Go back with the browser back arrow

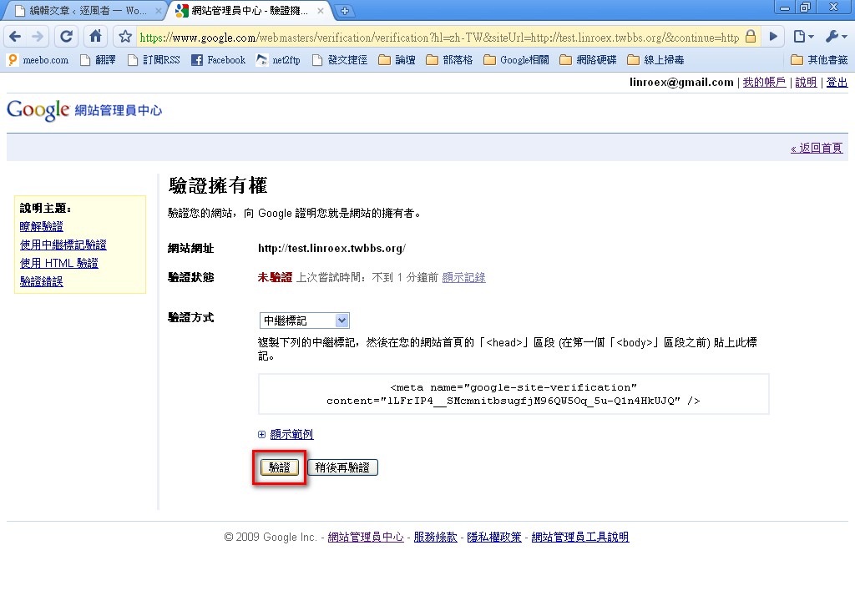[15, 37]
